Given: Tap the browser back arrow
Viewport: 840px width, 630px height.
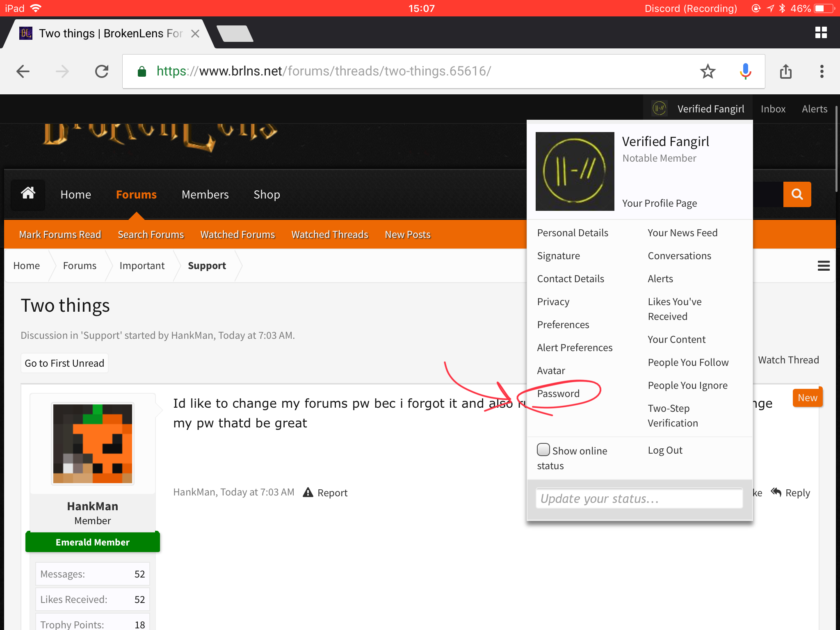Looking at the screenshot, I should [x=23, y=71].
